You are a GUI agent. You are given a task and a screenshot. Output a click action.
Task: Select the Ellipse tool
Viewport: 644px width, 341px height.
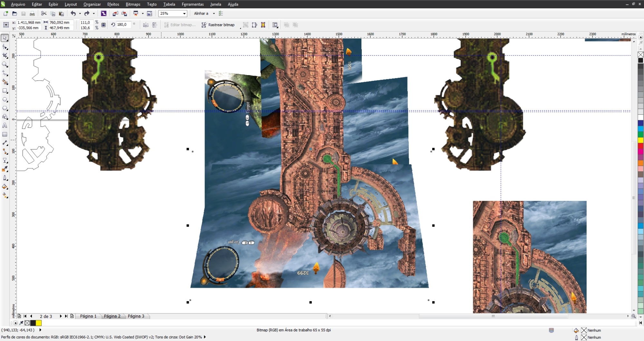click(5, 99)
